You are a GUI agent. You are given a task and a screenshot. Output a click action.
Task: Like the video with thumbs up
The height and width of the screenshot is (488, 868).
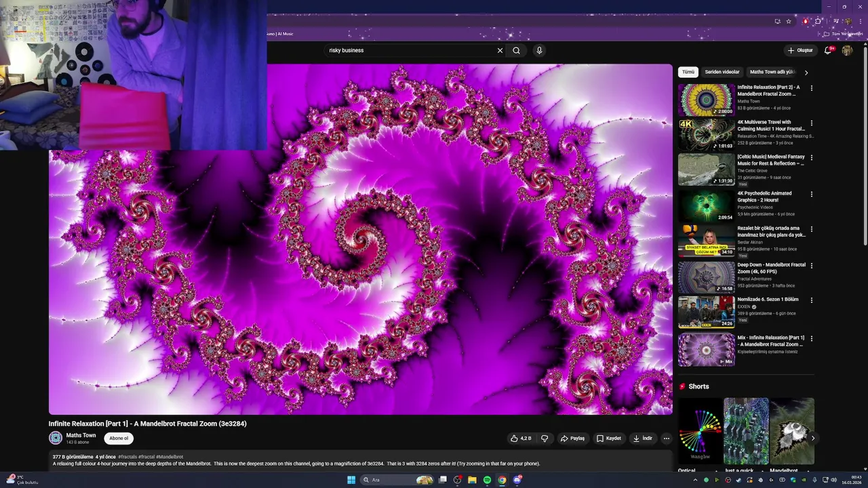point(521,439)
